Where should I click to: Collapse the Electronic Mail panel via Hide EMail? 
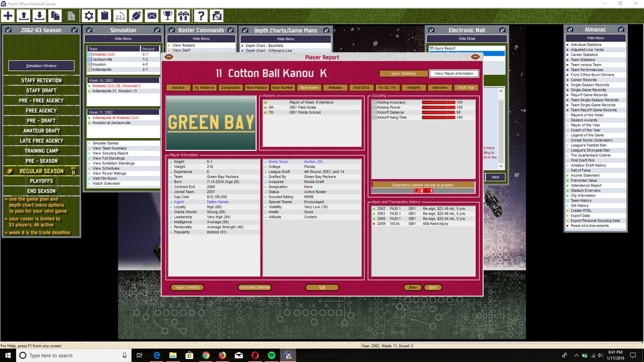(467, 38)
